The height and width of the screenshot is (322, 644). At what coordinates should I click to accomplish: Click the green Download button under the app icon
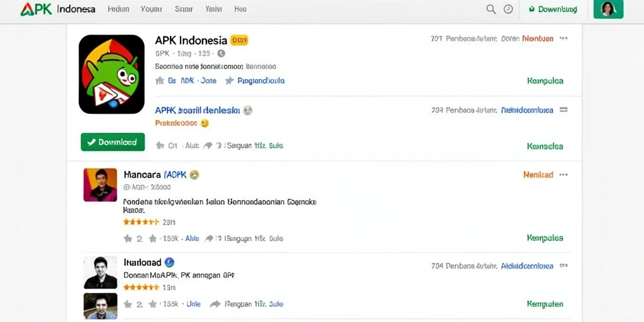[x=113, y=142]
